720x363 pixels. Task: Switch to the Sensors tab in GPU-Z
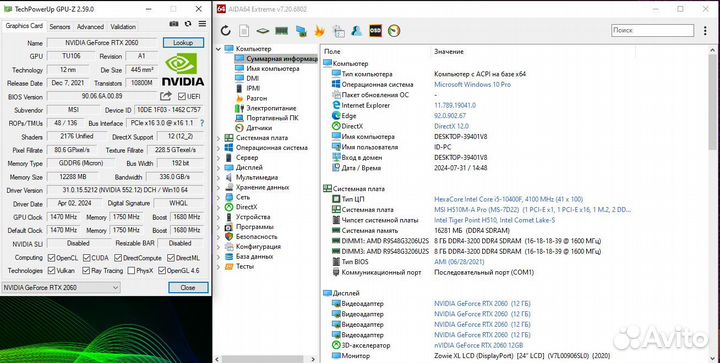[60, 27]
